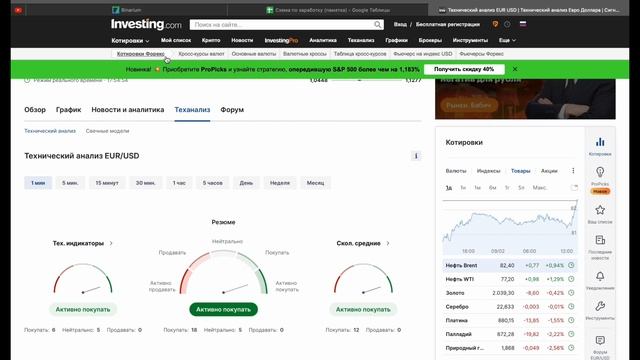Click the advertisement banner image
The height and width of the screenshot is (360, 640).
click(x=525, y=99)
